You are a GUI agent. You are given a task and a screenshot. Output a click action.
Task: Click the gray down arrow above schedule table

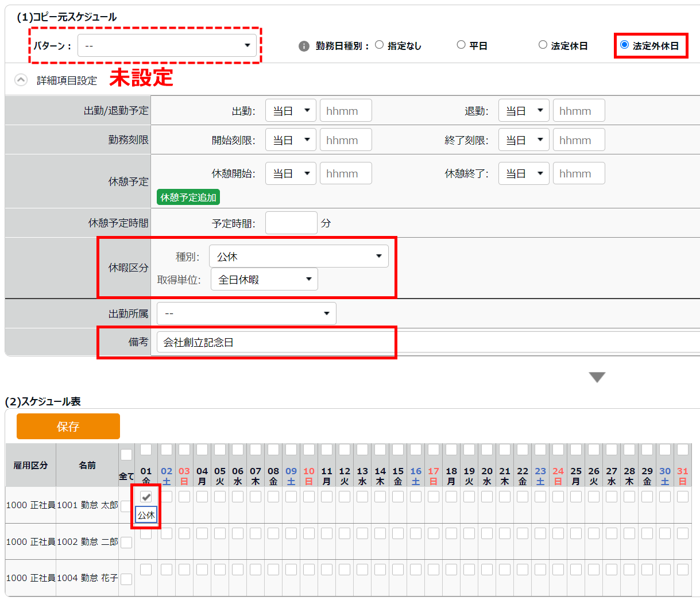coord(597,377)
